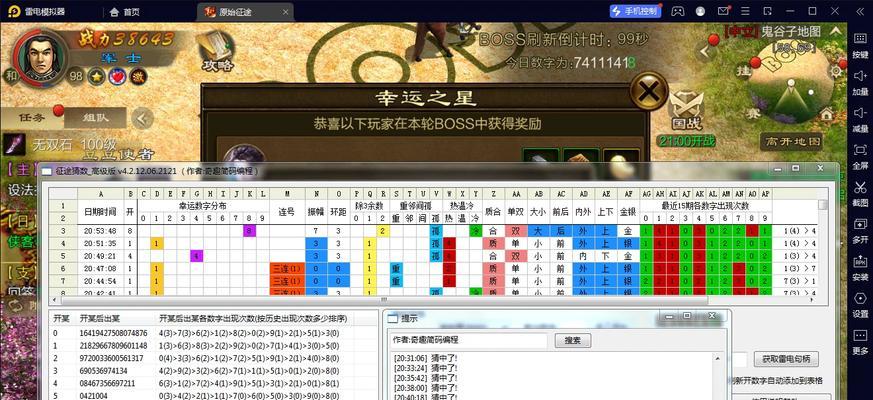Click the 20:49:21 time cell
This screenshot has width=873, height=400.
point(101,256)
